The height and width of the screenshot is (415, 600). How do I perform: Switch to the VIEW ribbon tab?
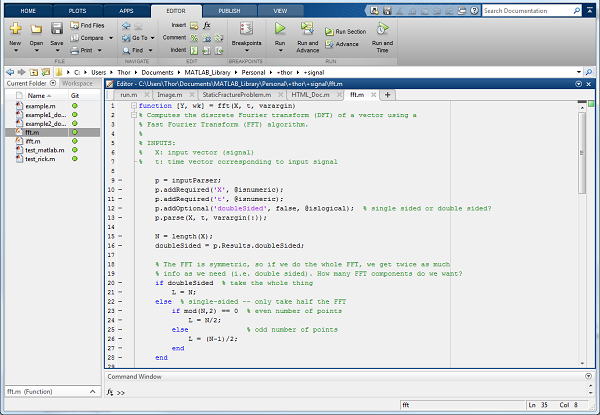coord(280,11)
